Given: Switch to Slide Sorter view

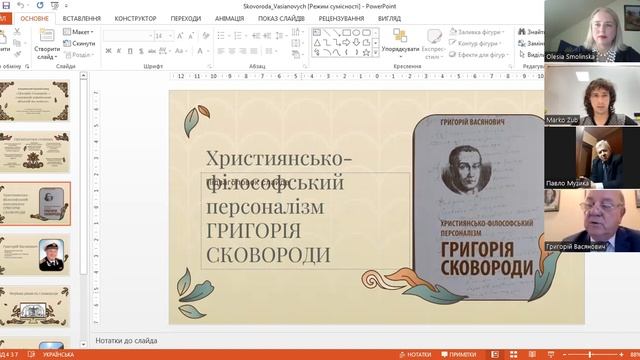Looking at the screenshot, I should coord(513,354).
